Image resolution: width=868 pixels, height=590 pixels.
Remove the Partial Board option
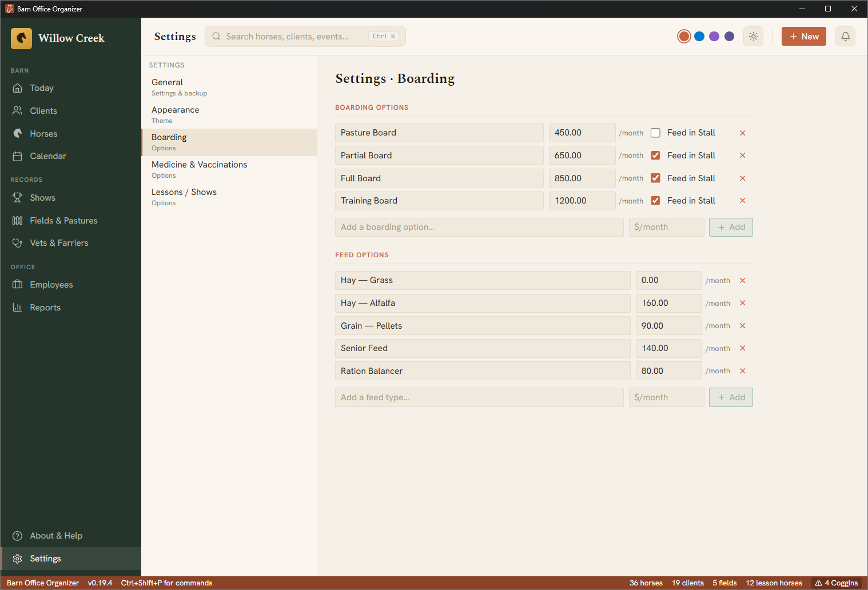[742, 156]
